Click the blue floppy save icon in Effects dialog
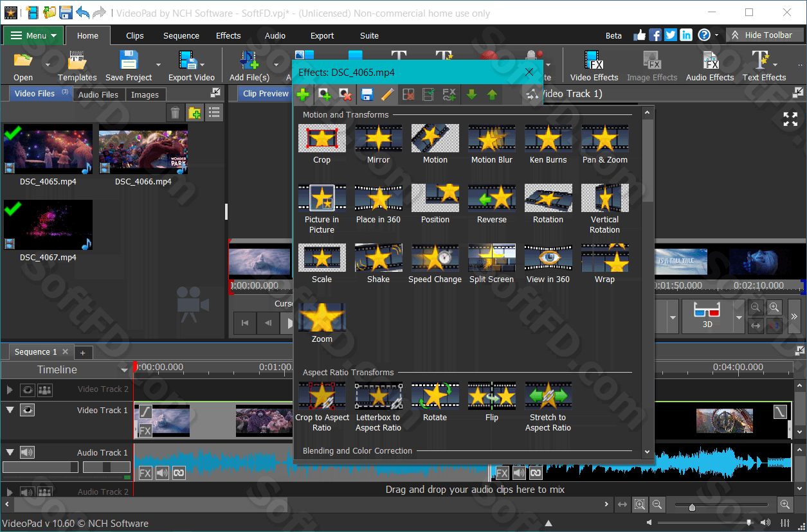This screenshot has width=807, height=532. click(x=367, y=95)
